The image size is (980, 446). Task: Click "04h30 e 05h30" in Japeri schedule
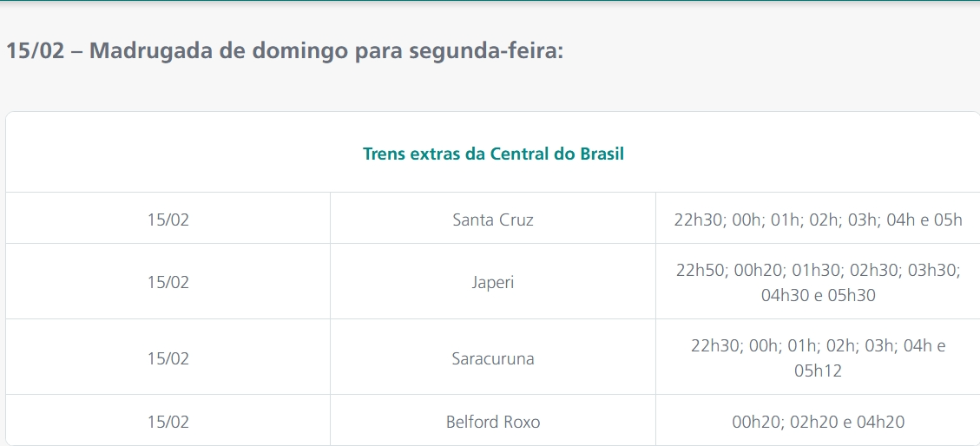coord(818,295)
